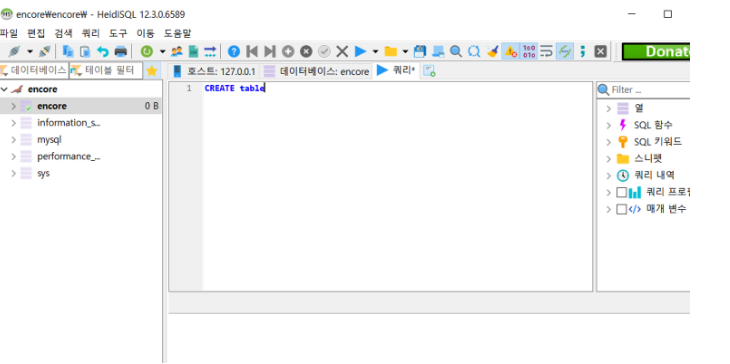Open the 파일 menu
The width and height of the screenshot is (730, 364).
pyautogui.click(x=9, y=33)
